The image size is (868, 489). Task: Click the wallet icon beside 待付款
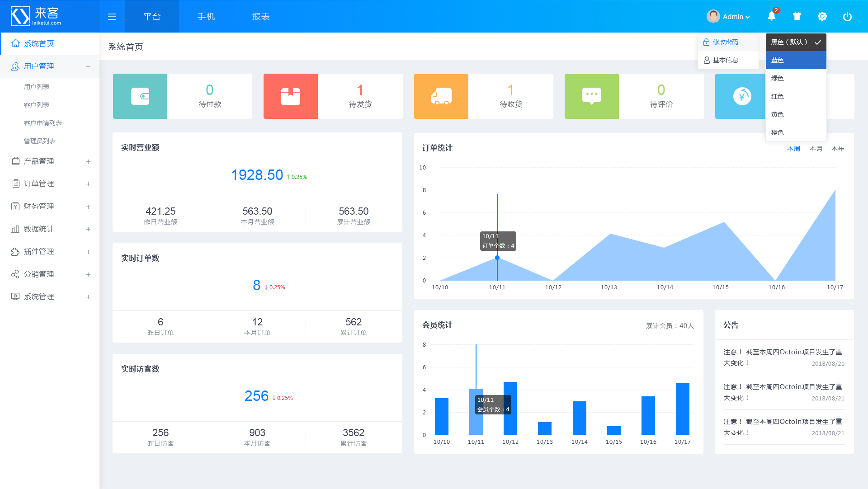coord(140,96)
